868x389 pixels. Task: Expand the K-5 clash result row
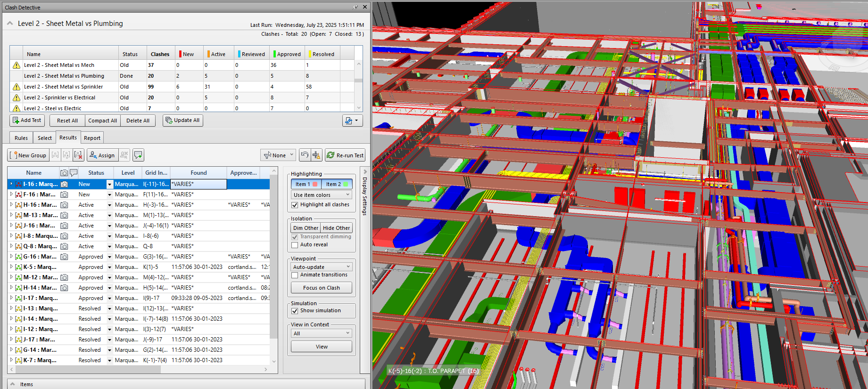pos(11,267)
